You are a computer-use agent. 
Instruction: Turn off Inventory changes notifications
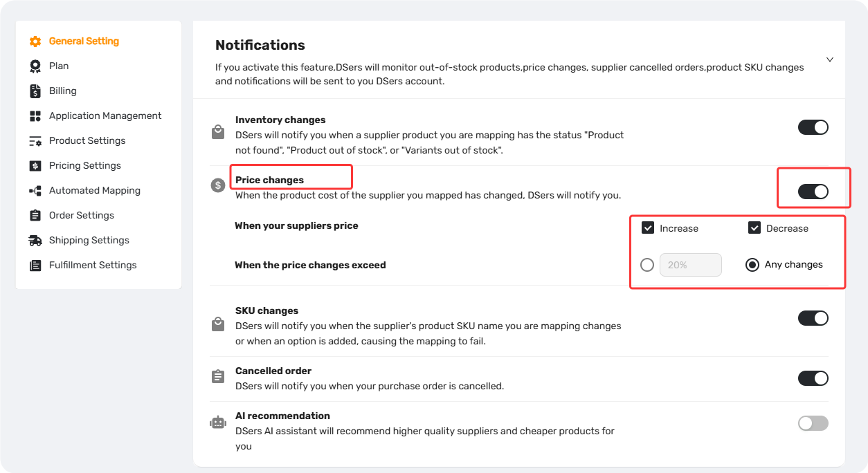(813, 127)
